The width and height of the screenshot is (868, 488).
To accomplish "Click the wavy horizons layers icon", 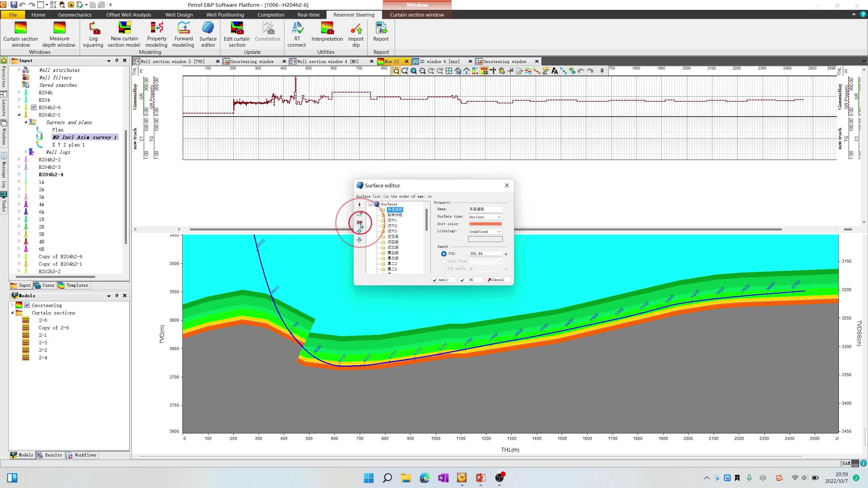I will pos(528,71).
